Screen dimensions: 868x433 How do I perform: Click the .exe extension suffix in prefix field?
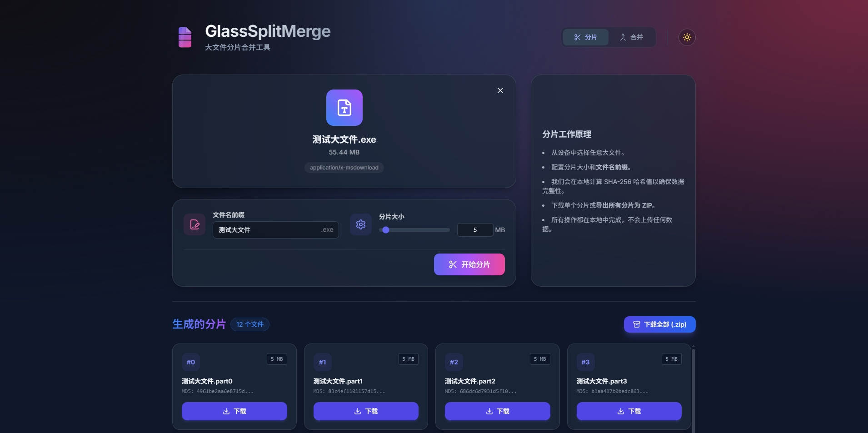click(x=327, y=230)
